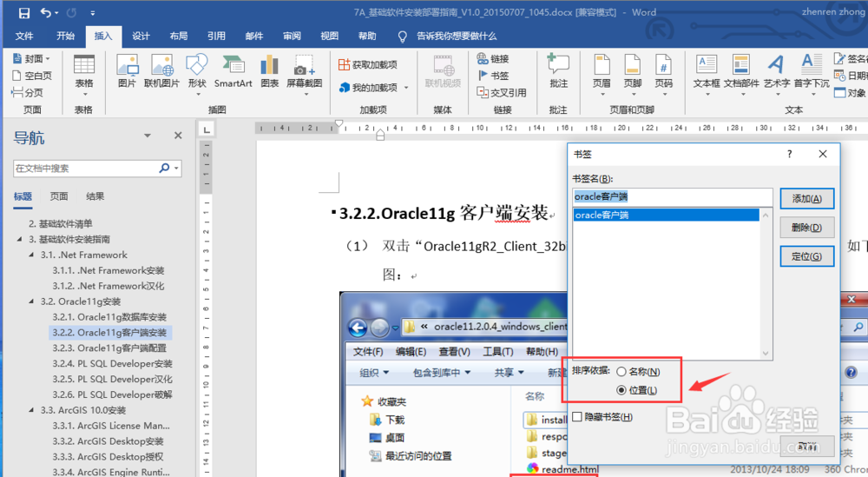Select 'oracle客户端' in the bookmark list
Viewport: 868px width, 477px height.
(x=666, y=215)
